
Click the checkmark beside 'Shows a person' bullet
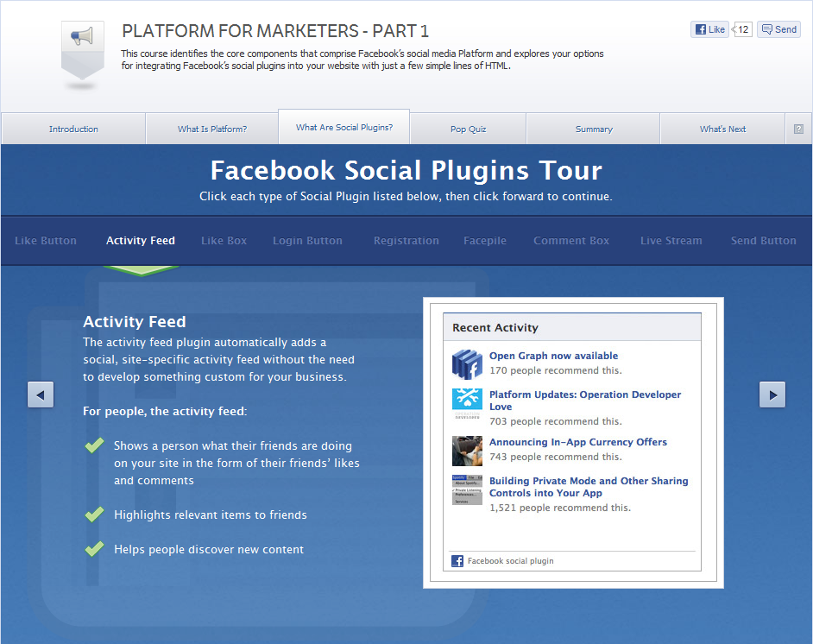coord(94,445)
